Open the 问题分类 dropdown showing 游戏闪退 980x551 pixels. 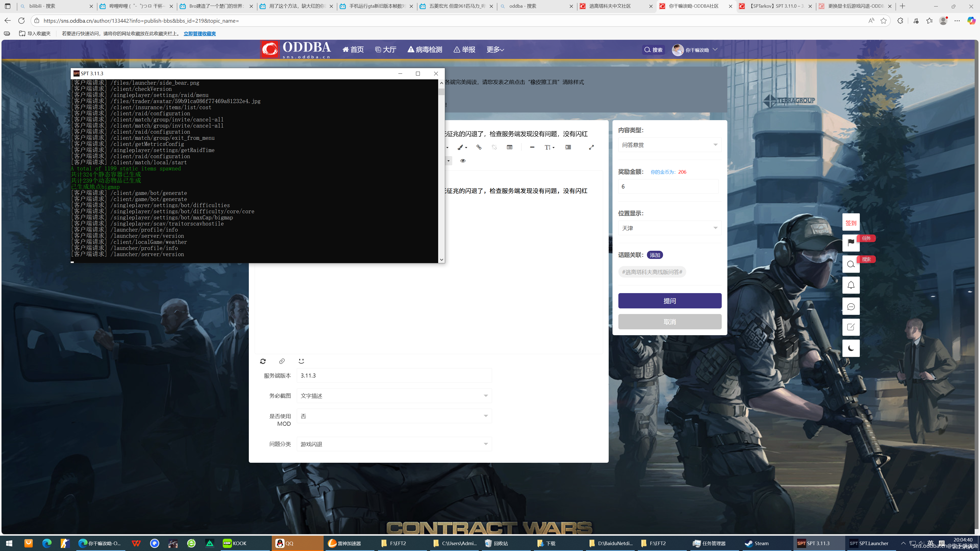pos(394,444)
